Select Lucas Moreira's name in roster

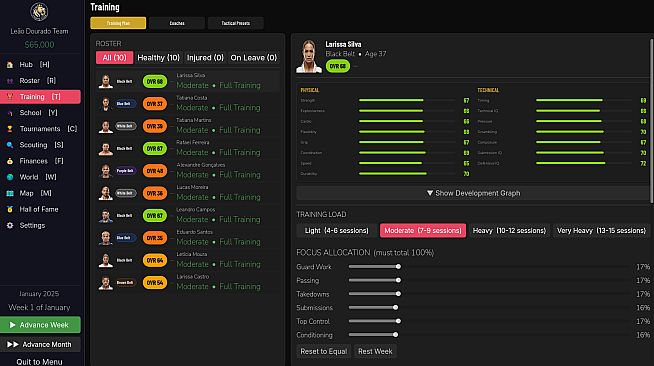[192, 187]
